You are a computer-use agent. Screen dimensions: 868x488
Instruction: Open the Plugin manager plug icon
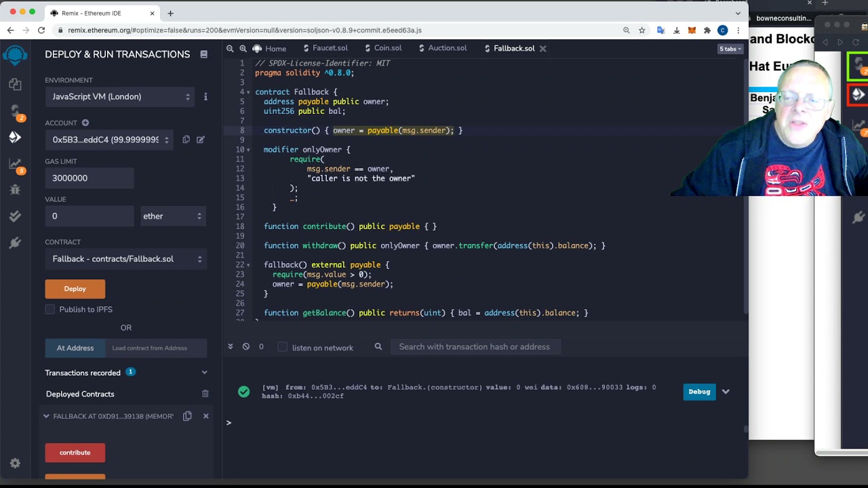(x=15, y=243)
